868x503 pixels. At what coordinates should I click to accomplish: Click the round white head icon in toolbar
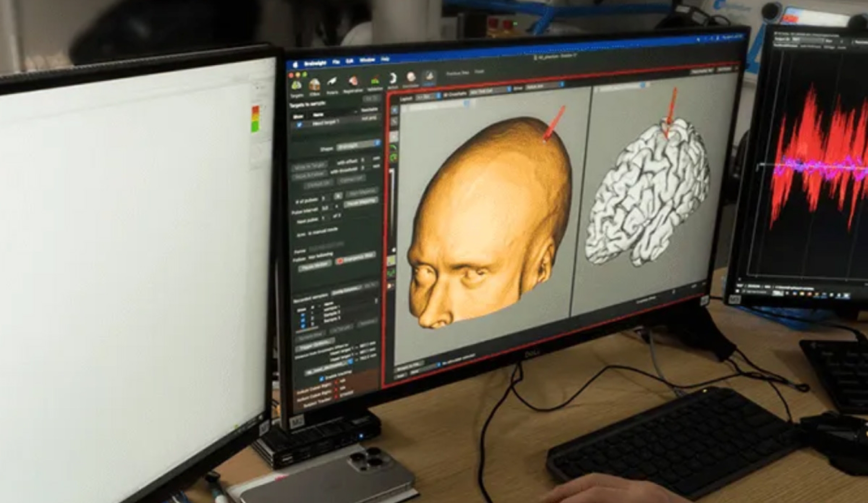point(410,78)
